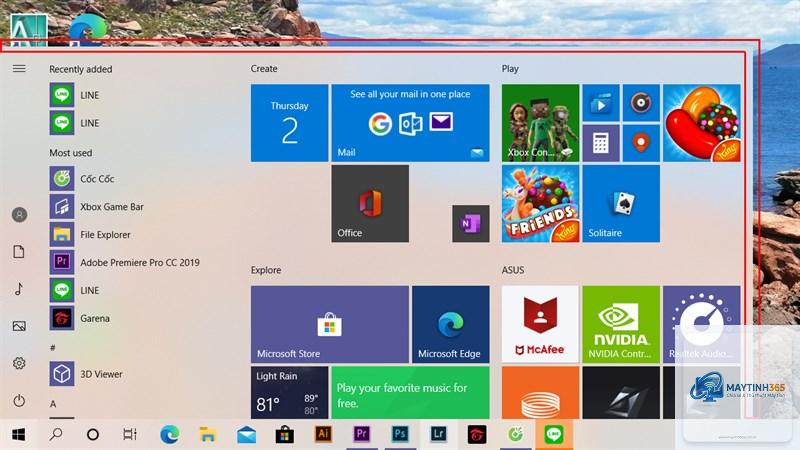Screen dimensions: 800x450
Task: Open Microsoft Edge from taskbar
Action: click(169, 435)
